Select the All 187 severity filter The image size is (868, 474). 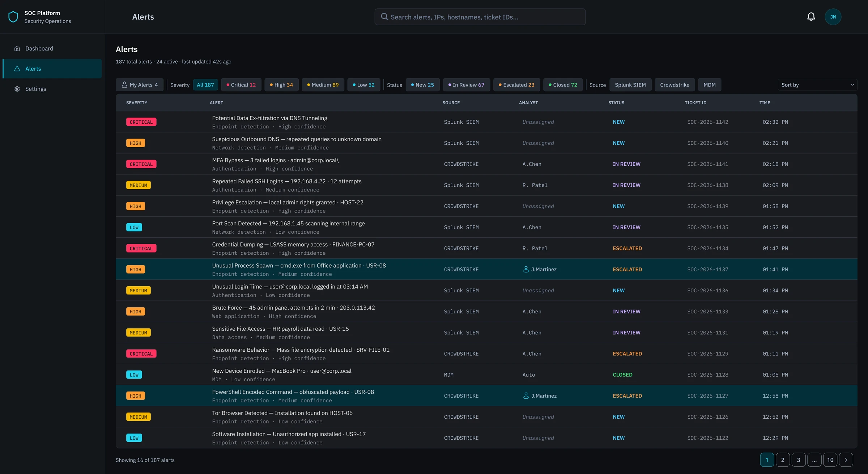click(x=205, y=85)
